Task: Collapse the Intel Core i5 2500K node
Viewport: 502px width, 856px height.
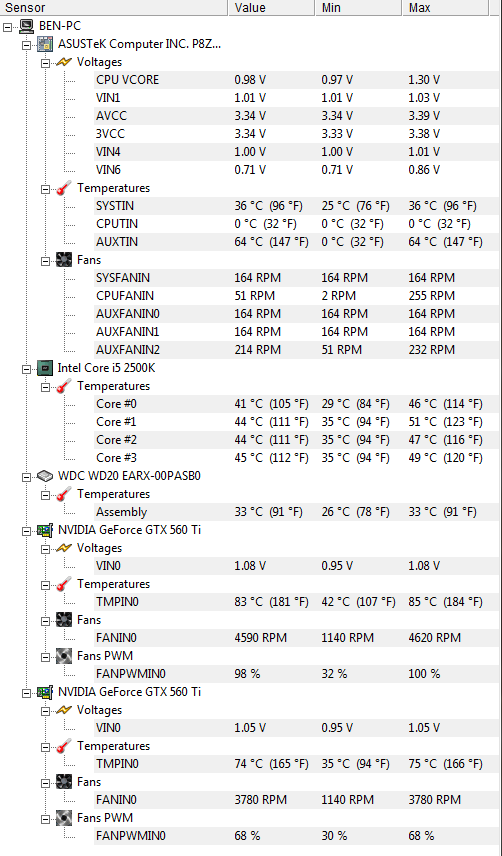Action: coord(26,368)
